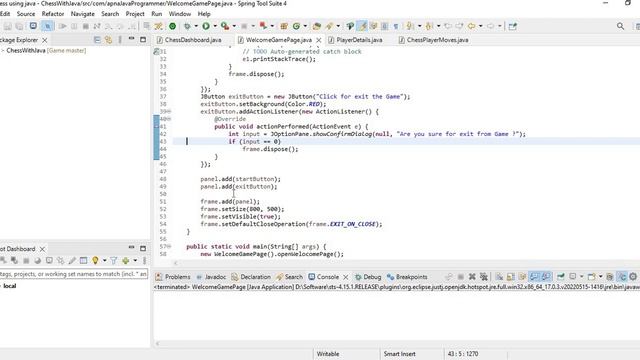The height and width of the screenshot is (360, 640).
Task: Open the Debug button dropdown arrow
Action: 196,26
